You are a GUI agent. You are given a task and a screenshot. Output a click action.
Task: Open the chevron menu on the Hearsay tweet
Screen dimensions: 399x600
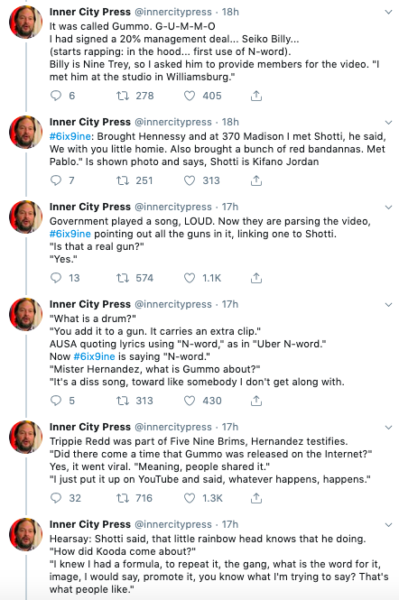(x=388, y=525)
